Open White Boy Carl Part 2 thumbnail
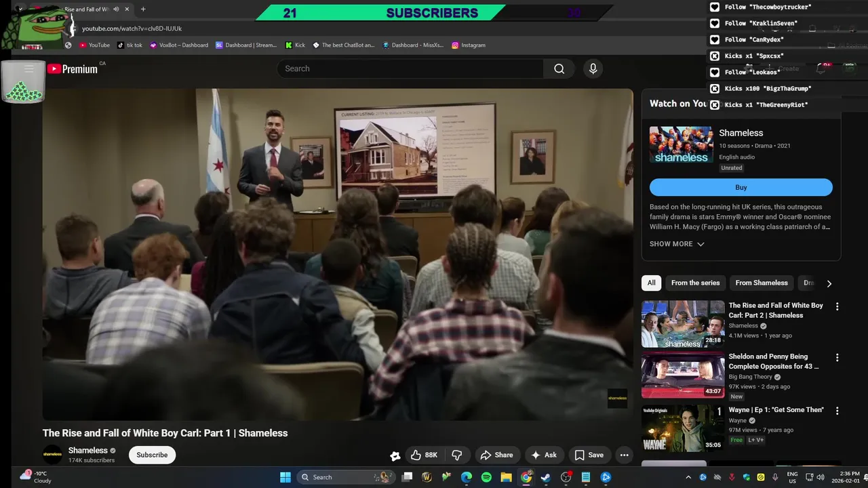 (x=683, y=324)
